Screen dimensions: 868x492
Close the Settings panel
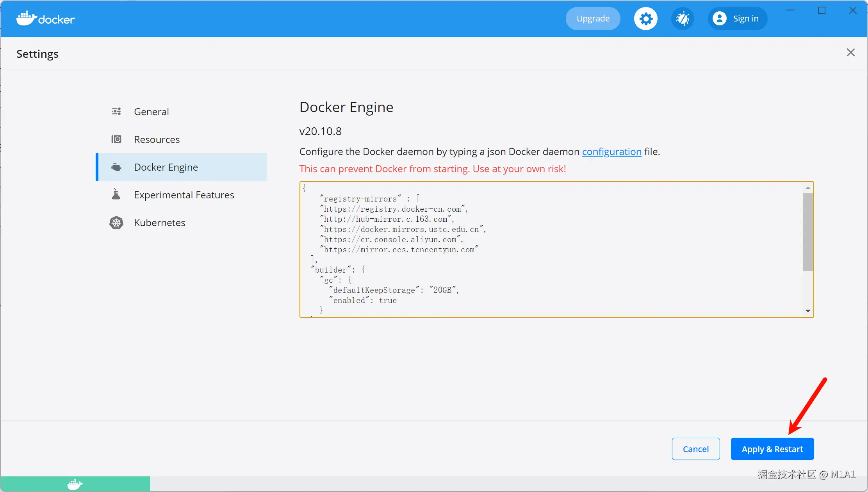coord(850,53)
